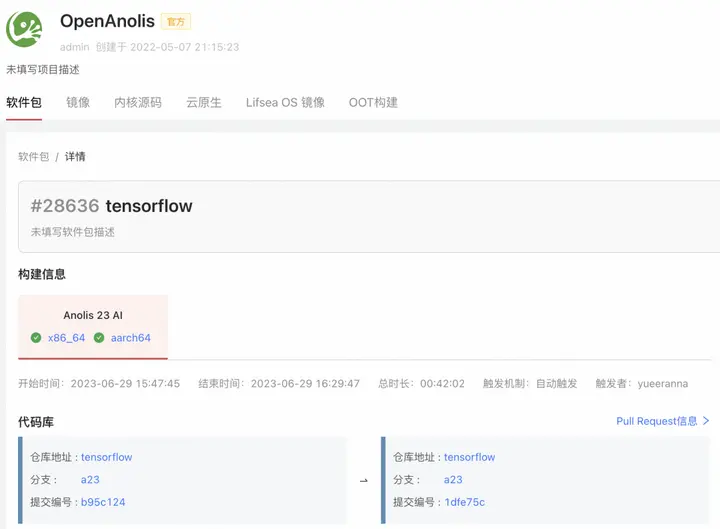
Task: Click the arrow between the two repositories
Action: pyautogui.click(x=364, y=481)
